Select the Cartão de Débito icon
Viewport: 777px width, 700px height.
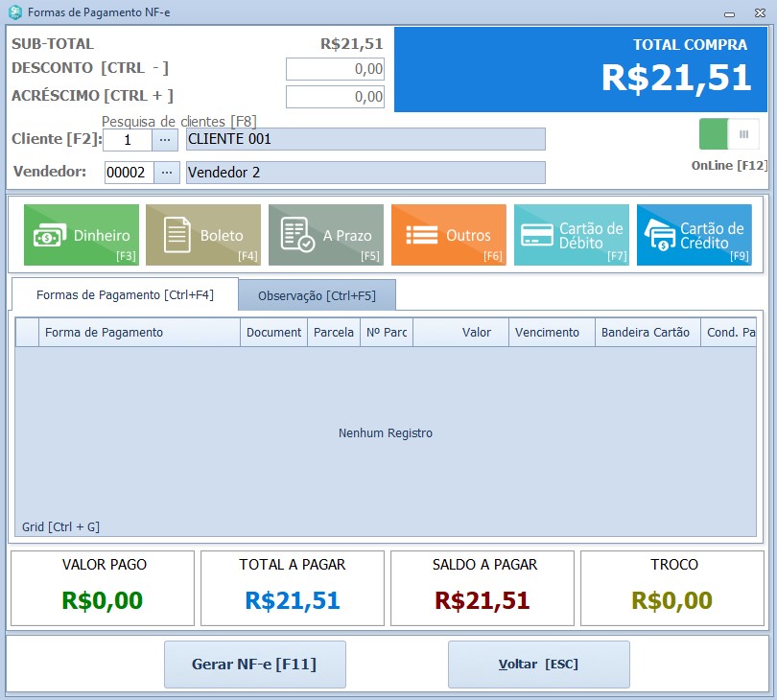pyautogui.click(x=536, y=235)
